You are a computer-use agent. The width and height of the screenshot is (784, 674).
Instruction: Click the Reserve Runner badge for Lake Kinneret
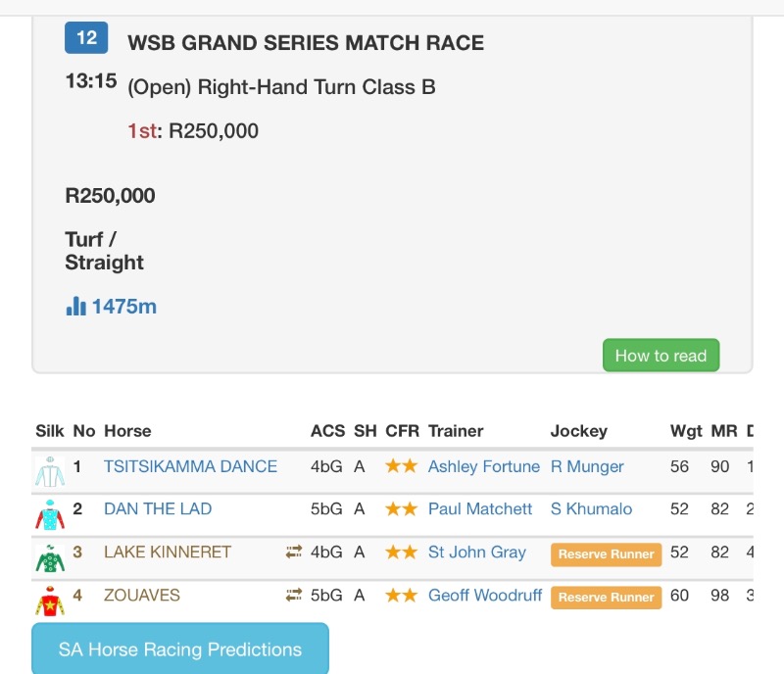click(x=606, y=554)
